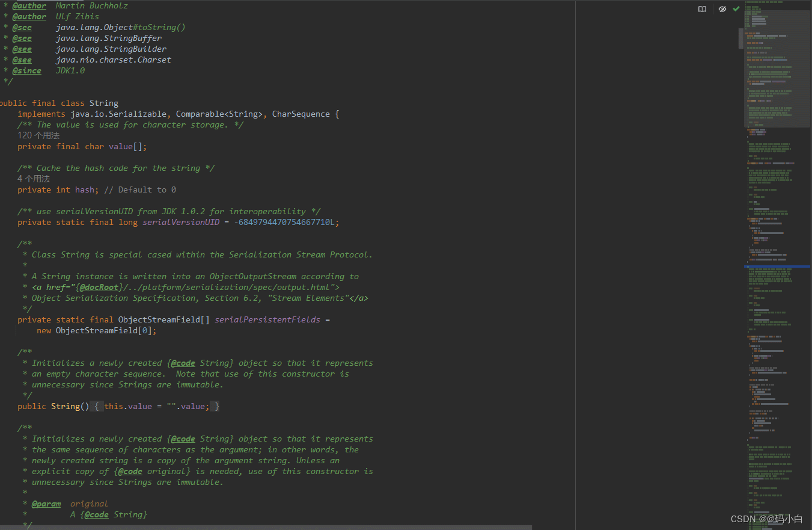This screenshot has width=812, height=530.
Task: Click the '@since' javadoc tag
Action: [27, 70]
